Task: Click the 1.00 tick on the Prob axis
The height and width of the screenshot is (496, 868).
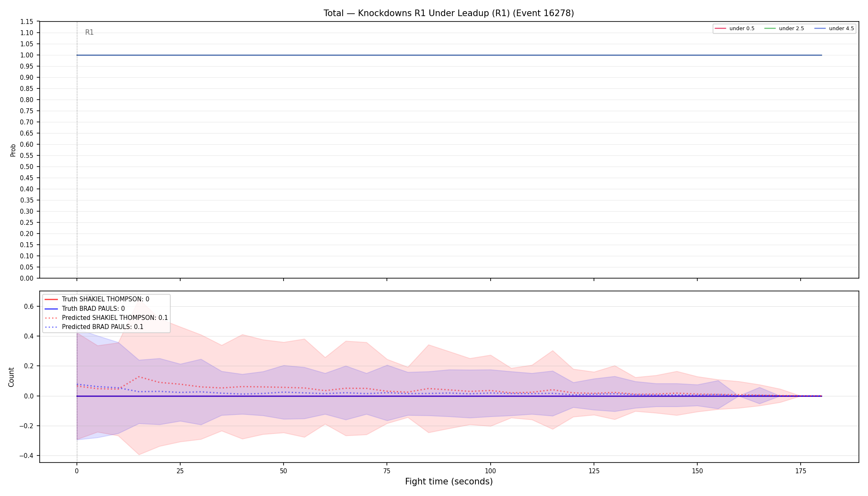Action: (27, 55)
